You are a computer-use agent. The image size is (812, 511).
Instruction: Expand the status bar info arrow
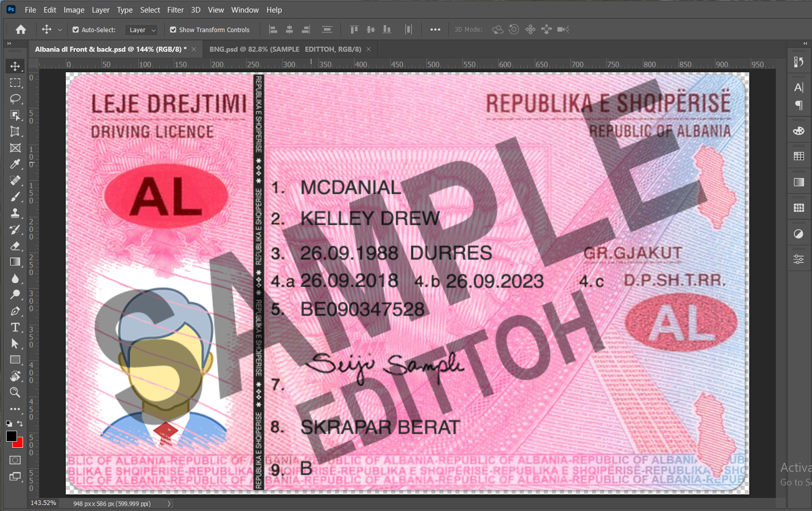click(169, 503)
